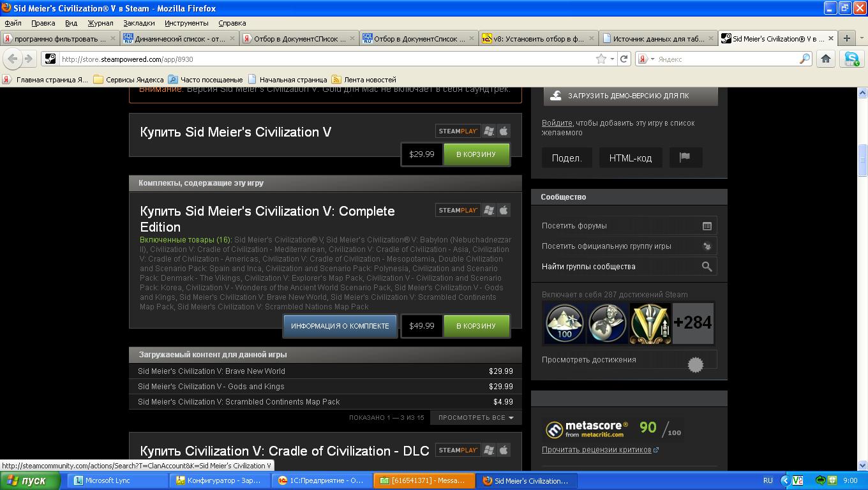Image resolution: width=868 pixels, height=490 pixels.
Task: Open the Инструменты menu
Action: (186, 23)
